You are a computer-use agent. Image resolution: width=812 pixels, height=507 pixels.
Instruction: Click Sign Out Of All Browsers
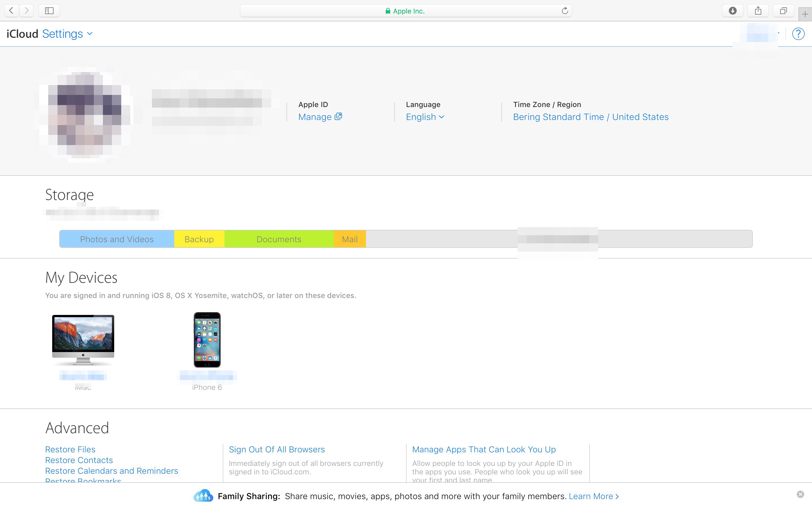277,449
